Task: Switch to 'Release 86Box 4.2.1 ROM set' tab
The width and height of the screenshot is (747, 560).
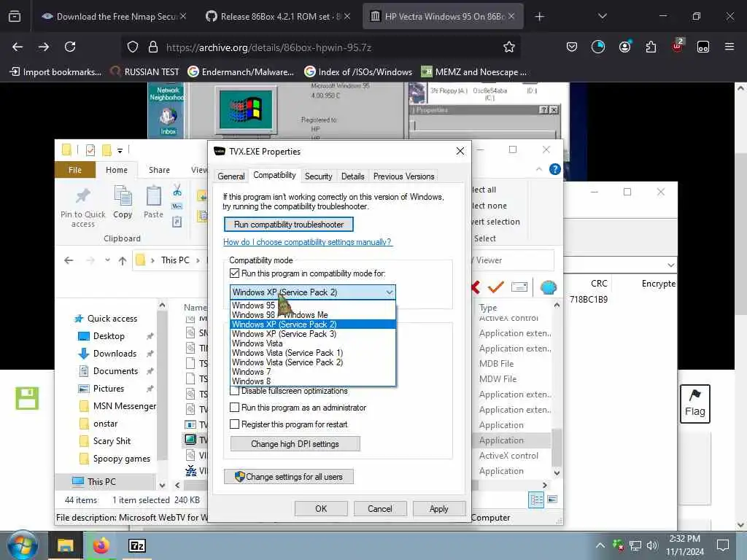Action: (279, 16)
